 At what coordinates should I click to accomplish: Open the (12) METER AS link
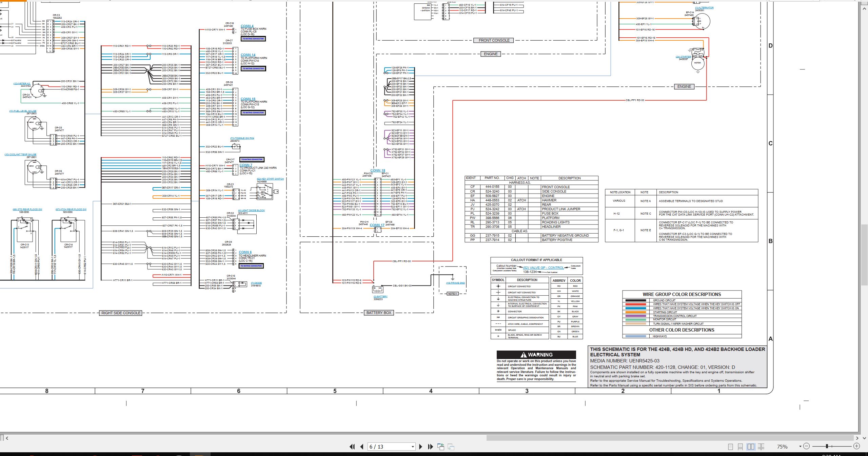click(22, 84)
